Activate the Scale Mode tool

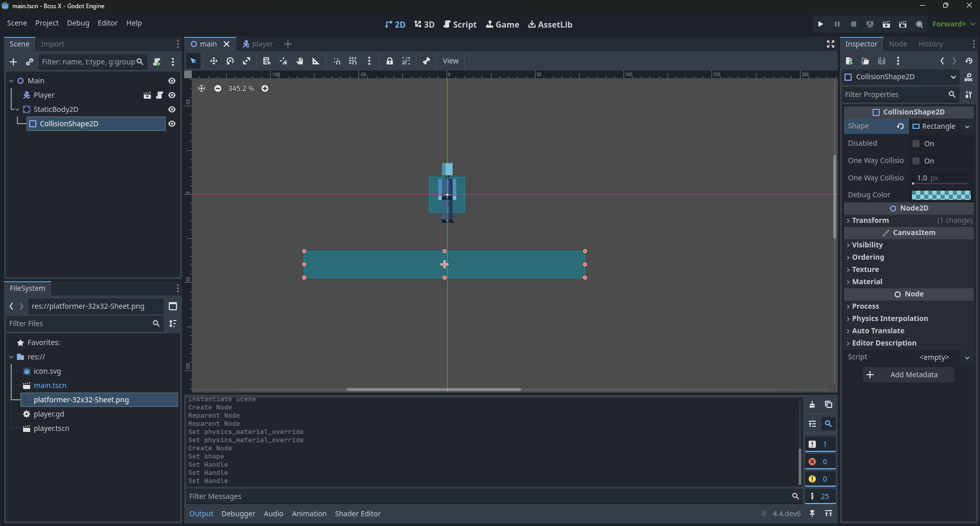click(247, 61)
